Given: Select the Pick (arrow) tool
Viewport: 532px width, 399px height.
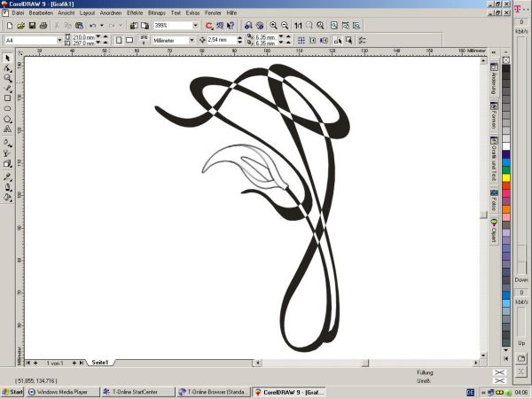Looking at the screenshot, I should 7,58.
